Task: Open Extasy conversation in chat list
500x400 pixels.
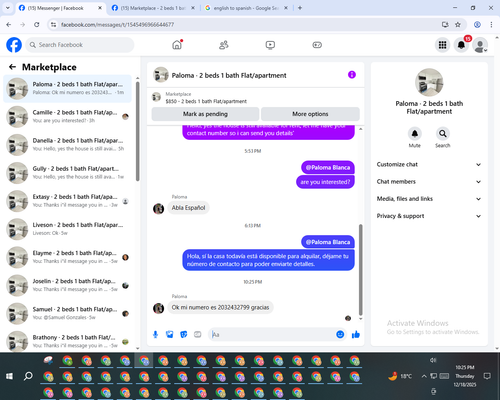Action: tap(68, 201)
